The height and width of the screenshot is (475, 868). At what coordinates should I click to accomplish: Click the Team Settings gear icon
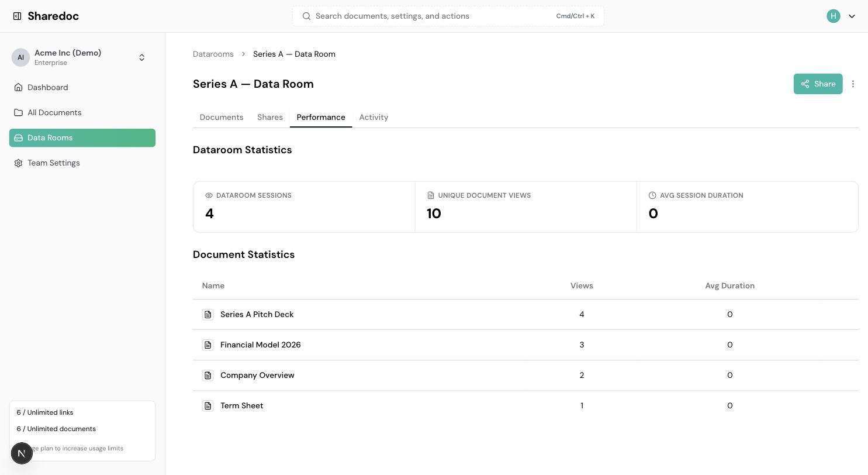pos(19,163)
